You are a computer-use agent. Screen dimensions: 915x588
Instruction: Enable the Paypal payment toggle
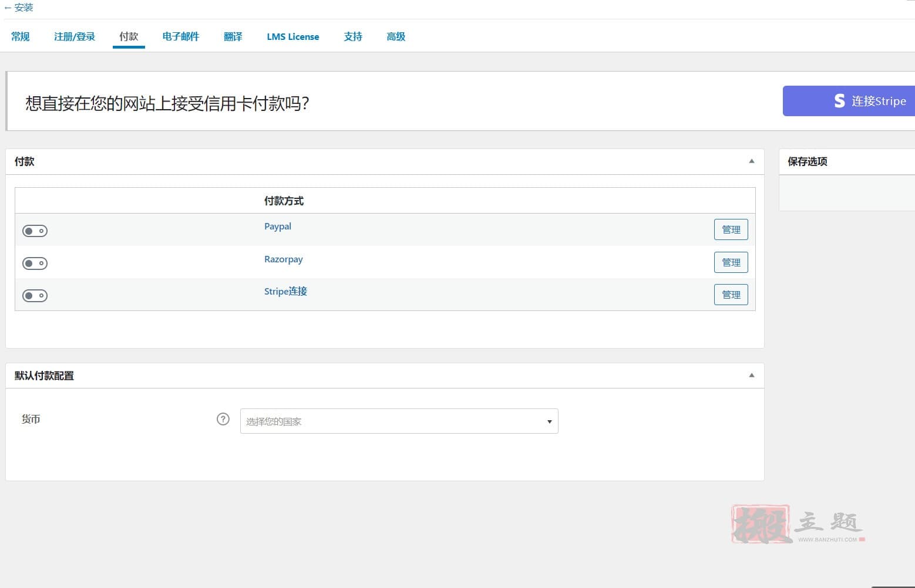[35, 231]
